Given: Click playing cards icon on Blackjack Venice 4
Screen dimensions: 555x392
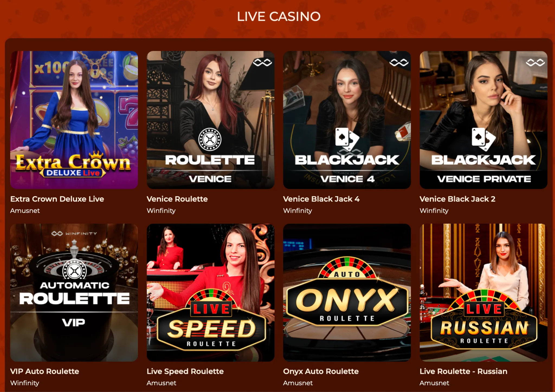Looking at the screenshot, I should (x=347, y=139).
